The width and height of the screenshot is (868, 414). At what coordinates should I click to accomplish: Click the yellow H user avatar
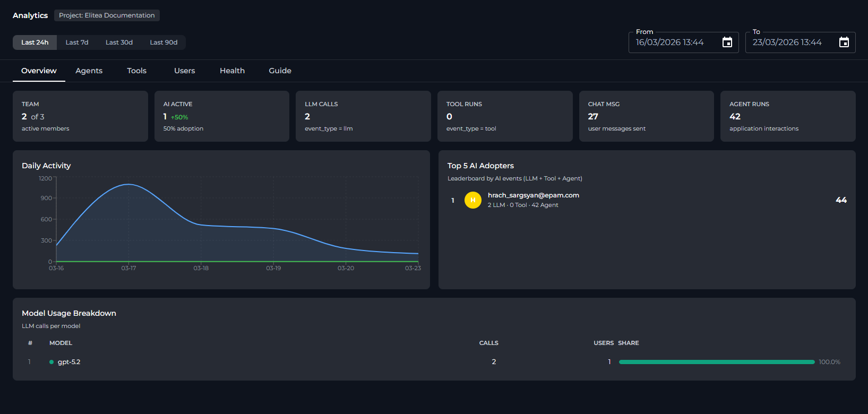coord(472,200)
